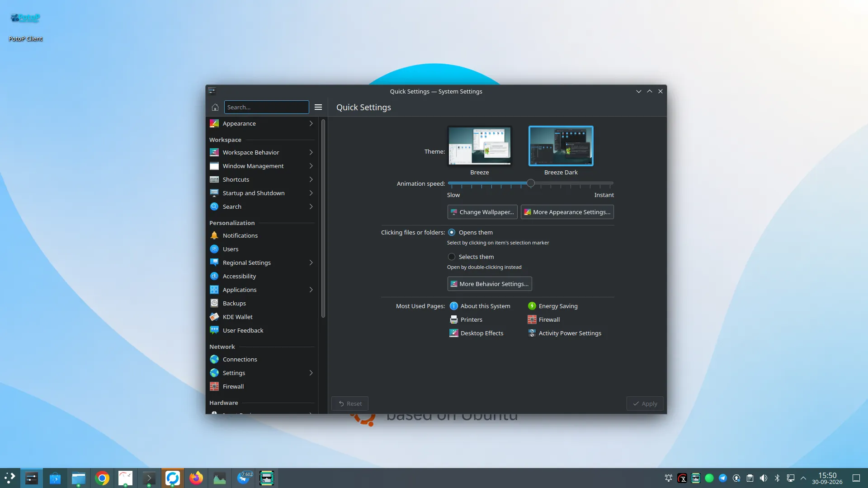Open About this System from Most Used Pages
The height and width of the screenshot is (488, 868).
coord(480,306)
